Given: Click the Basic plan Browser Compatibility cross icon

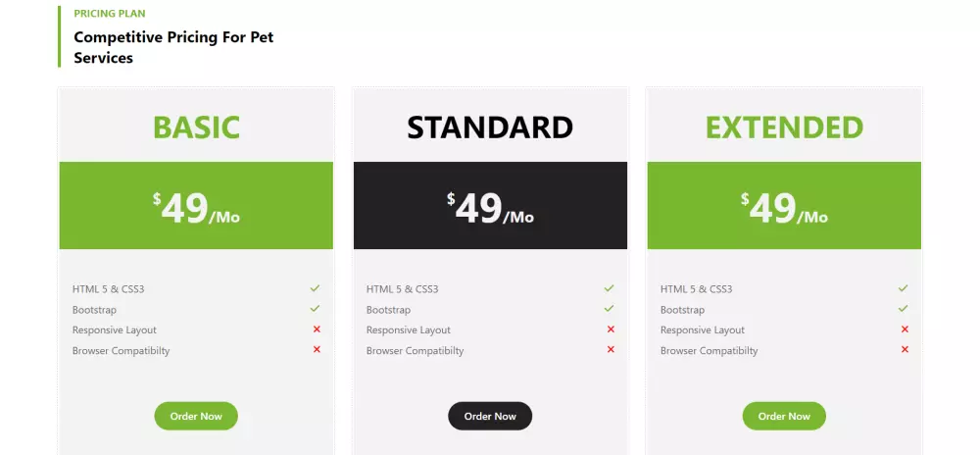Looking at the screenshot, I should [317, 350].
